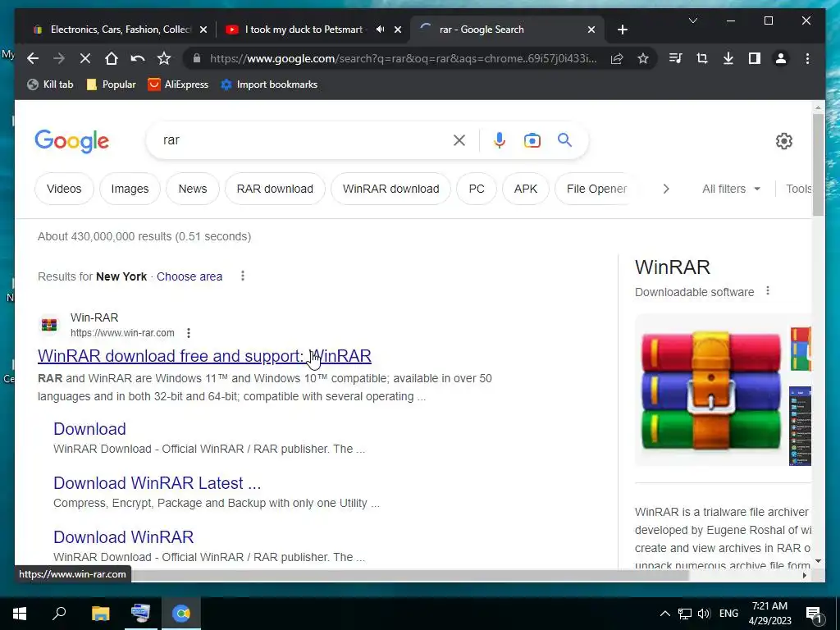Open the browser three-dot menu
840x630 pixels.
tap(807, 58)
